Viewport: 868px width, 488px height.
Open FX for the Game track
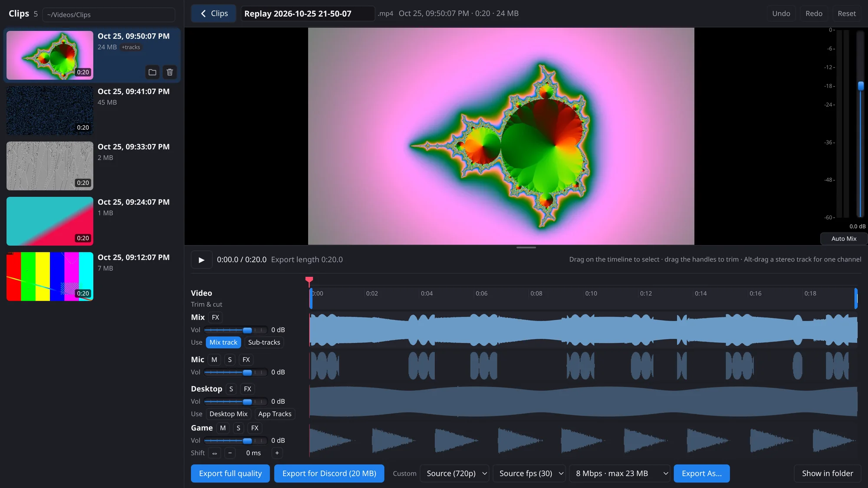tap(255, 428)
